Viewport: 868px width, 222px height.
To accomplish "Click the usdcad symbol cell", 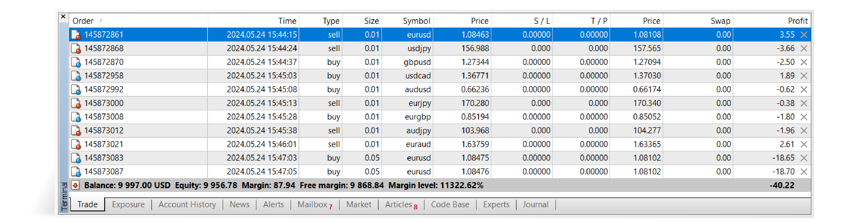I will 407,76.
